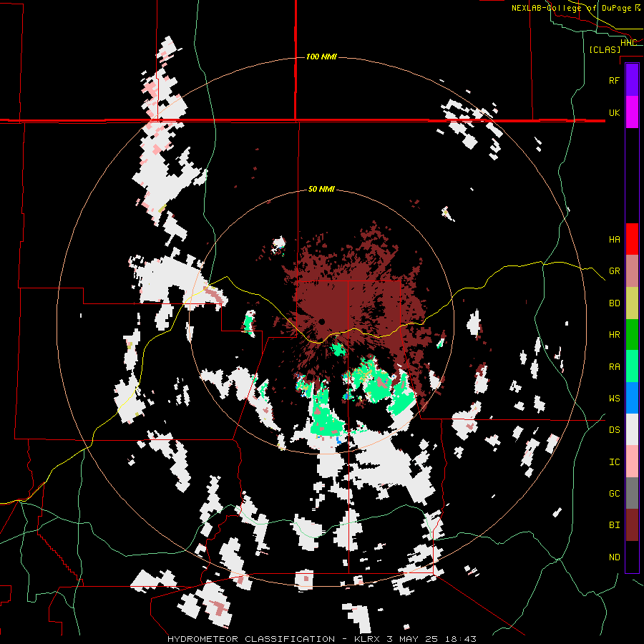Select the "WS" legend label
This screenshot has width=644, height=644.
[614, 399]
